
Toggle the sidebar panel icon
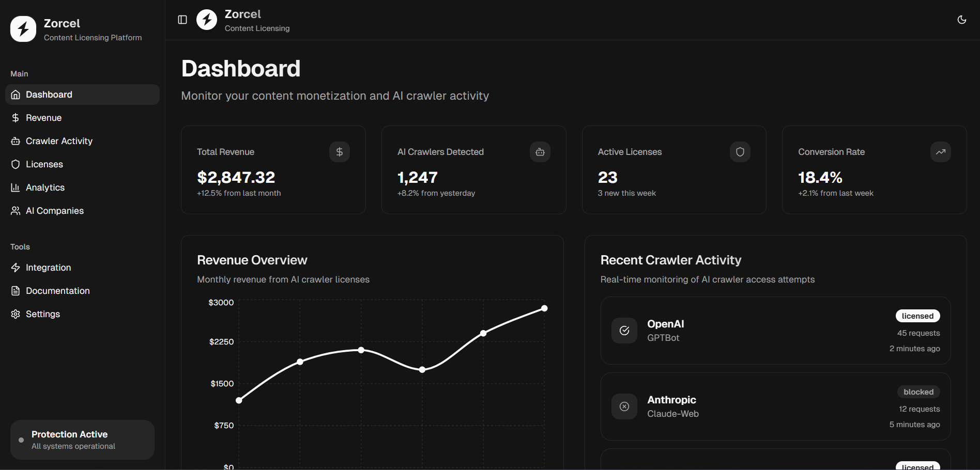coord(182,20)
